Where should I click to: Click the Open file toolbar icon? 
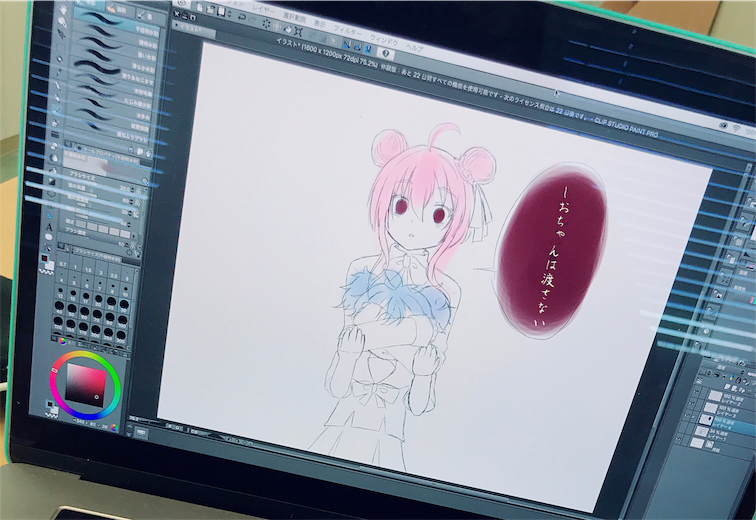point(210,9)
